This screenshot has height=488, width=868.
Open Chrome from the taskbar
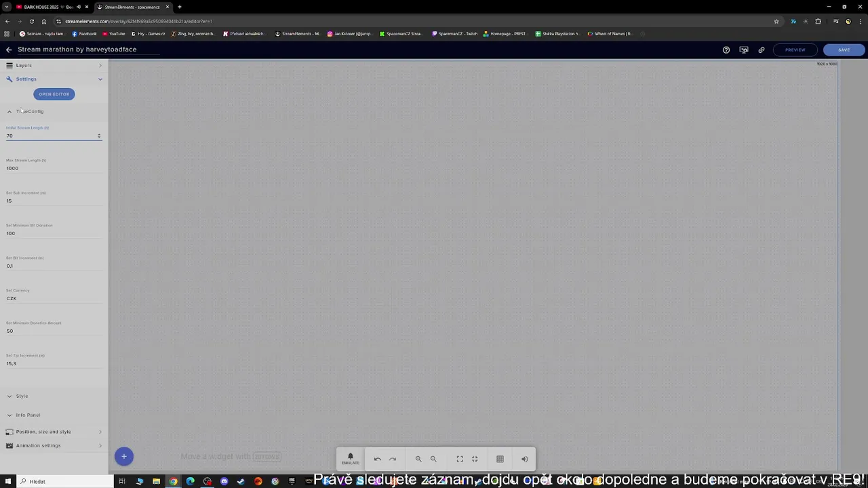tap(174, 481)
